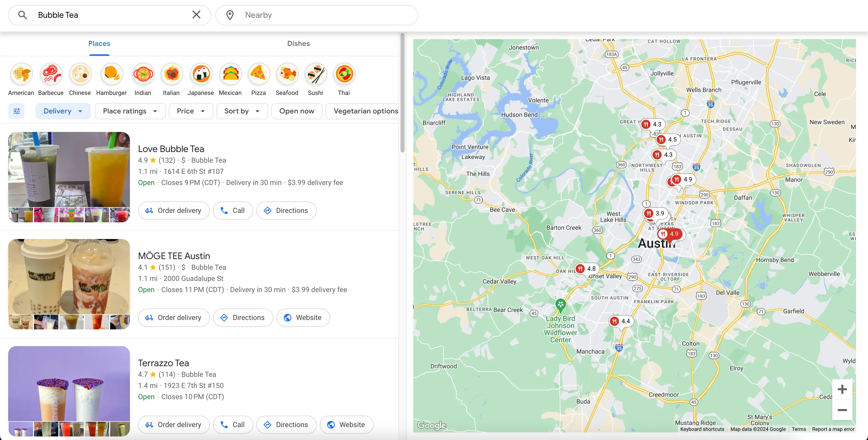Click the sliders/options icon left of Delivery
This screenshot has height=440, width=868.
16,111
